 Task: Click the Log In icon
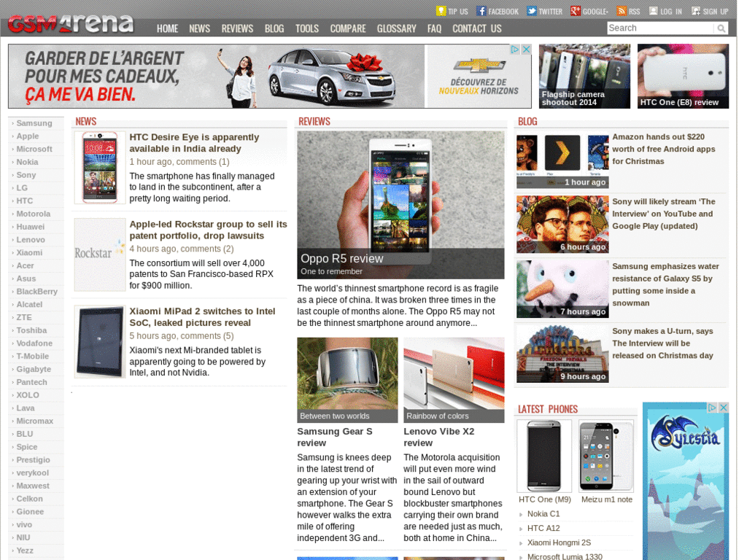pos(653,11)
